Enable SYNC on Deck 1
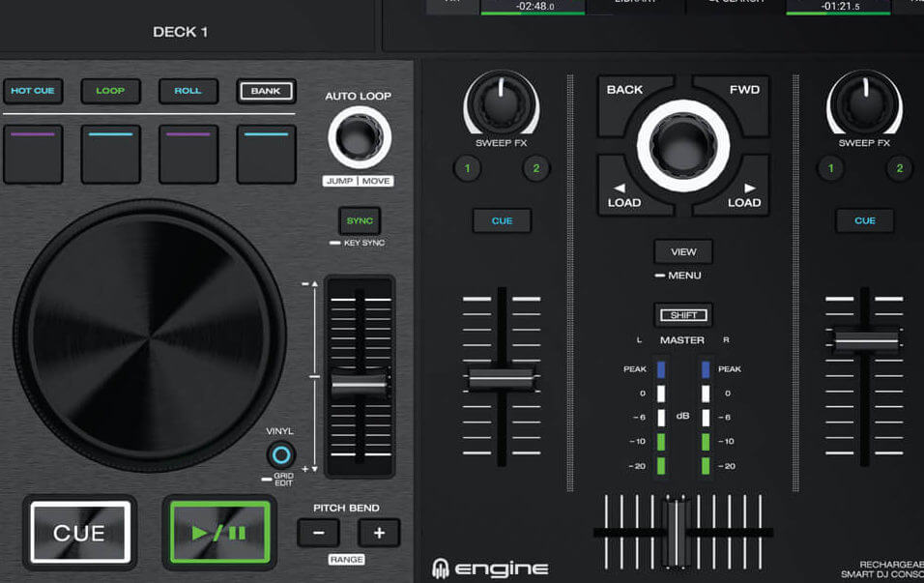This screenshot has width=924, height=583. [x=359, y=221]
